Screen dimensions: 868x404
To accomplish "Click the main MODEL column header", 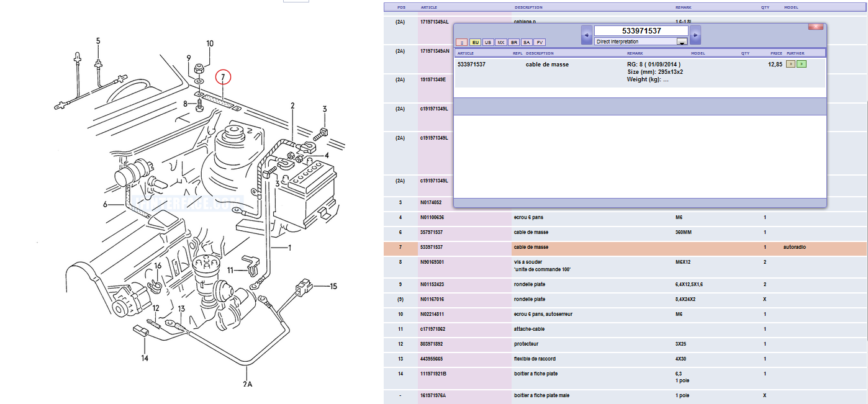I will [x=791, y=7].
